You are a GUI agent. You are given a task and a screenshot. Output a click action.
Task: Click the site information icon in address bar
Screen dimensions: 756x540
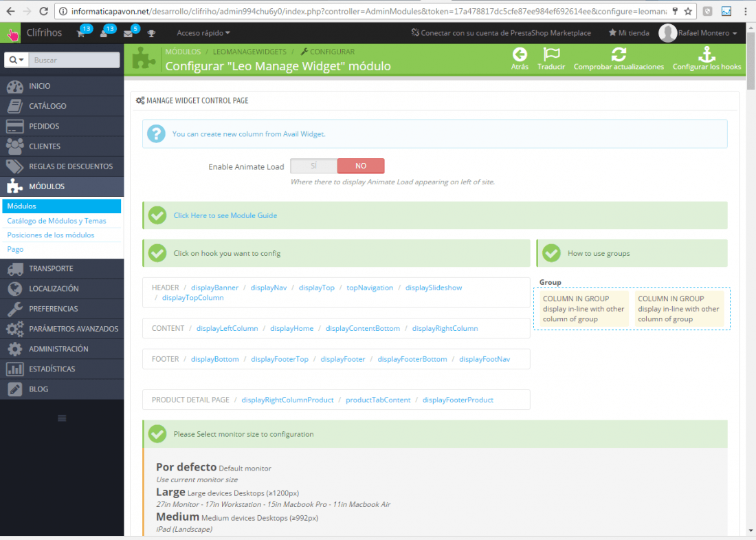click(x=63, y=11)
